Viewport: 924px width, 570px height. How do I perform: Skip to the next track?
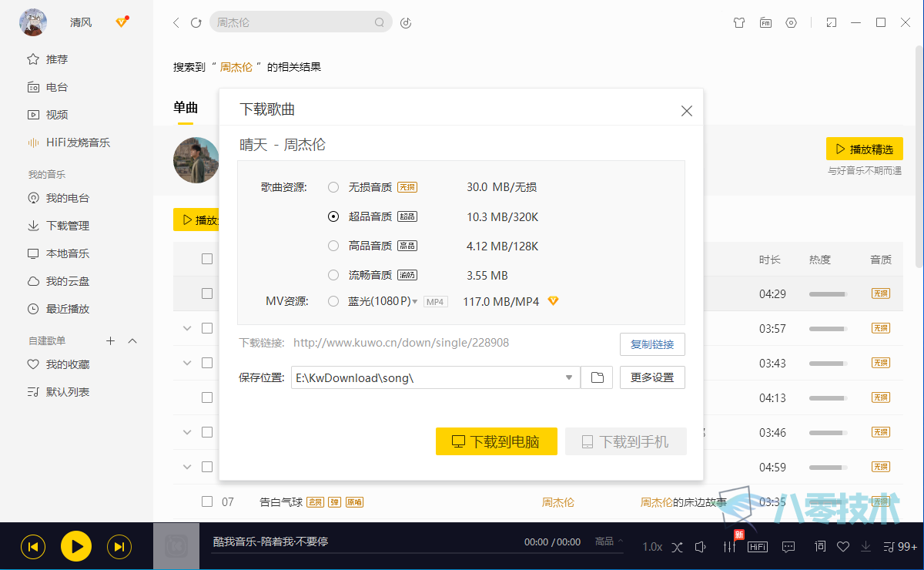pyautogui.click(x=119, y=547)
